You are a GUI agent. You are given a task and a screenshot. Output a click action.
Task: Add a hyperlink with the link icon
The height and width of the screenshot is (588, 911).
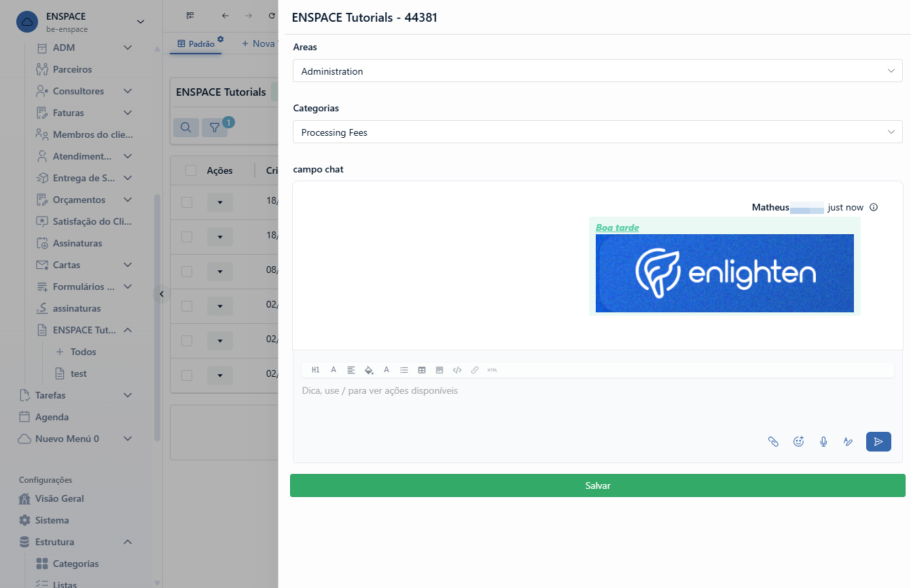475,370
